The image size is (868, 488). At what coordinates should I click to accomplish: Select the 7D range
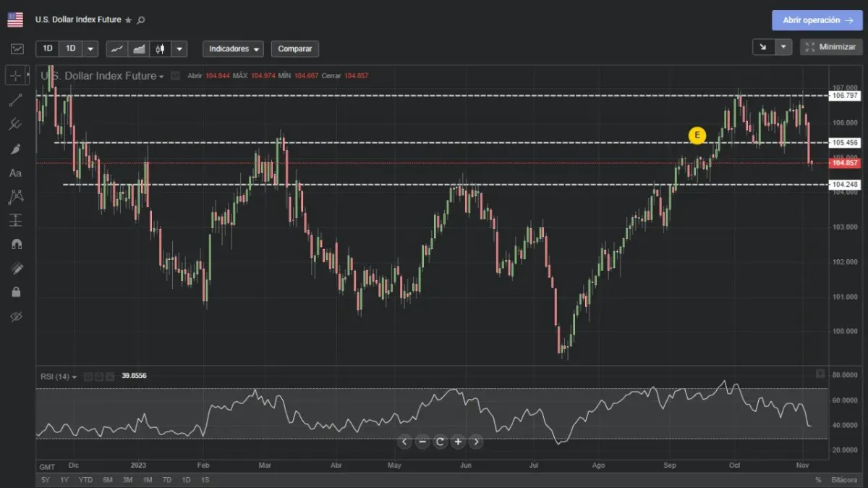click(x=167, y=480)
